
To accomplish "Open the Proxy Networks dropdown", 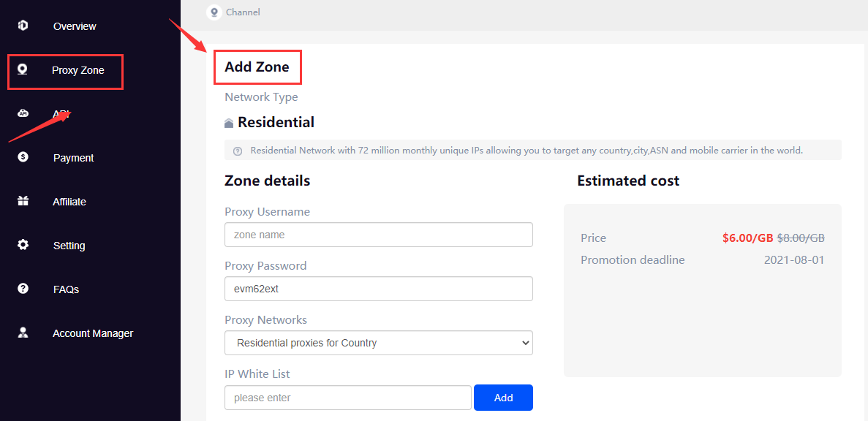I will pyautogui.click(x=379, y=343).
